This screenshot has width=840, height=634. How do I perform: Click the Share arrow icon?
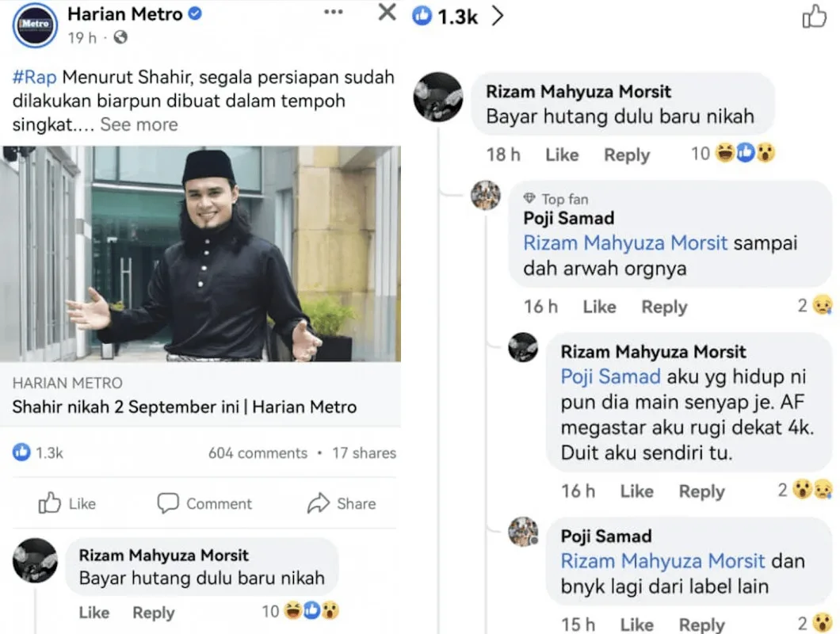click(318, 503)
